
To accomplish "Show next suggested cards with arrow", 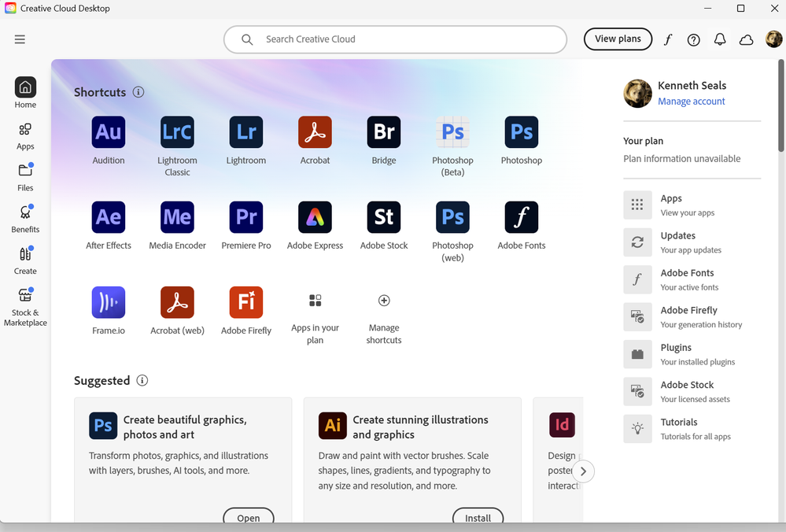I will click(583, 471).
